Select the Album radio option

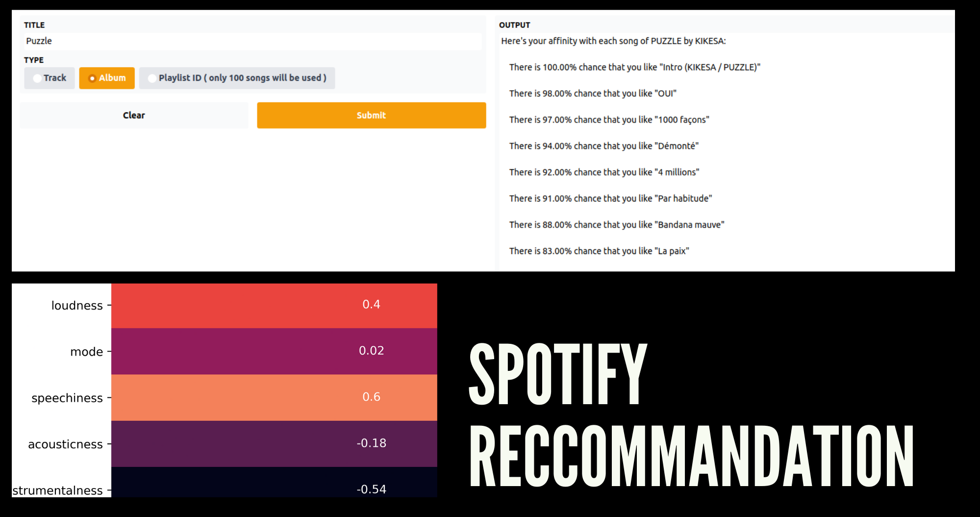[107, 78]
